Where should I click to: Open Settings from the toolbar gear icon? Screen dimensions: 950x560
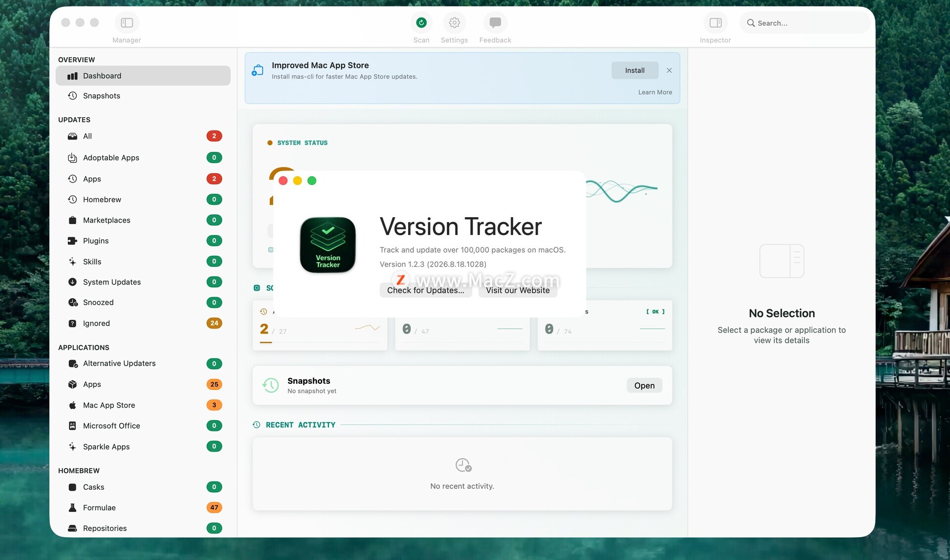tap(454, 23)
